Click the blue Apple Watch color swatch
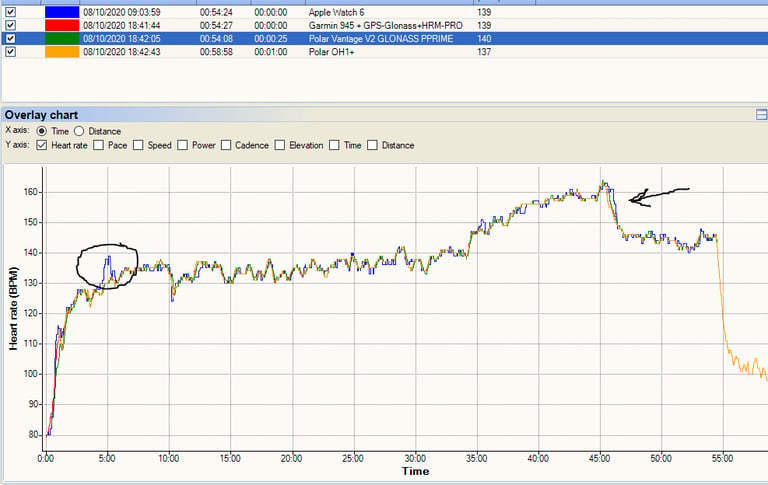Image resolution: width=768 pixels, height=485 pixels. 62,12
